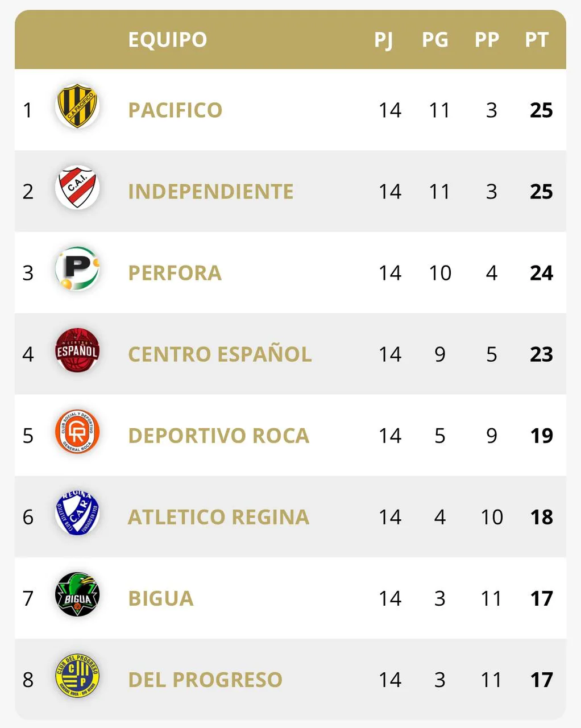The height and width of the screenshot is (728, 581).
Task: Open the Del Progreso club badge
Action: 77,676
